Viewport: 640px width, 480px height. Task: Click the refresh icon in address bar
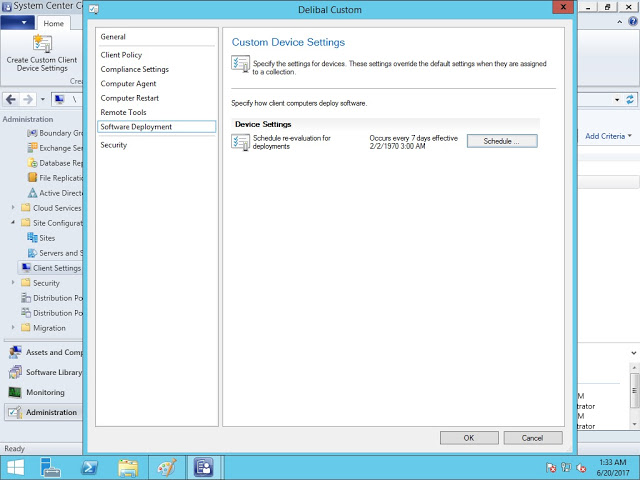coord(630,100)
